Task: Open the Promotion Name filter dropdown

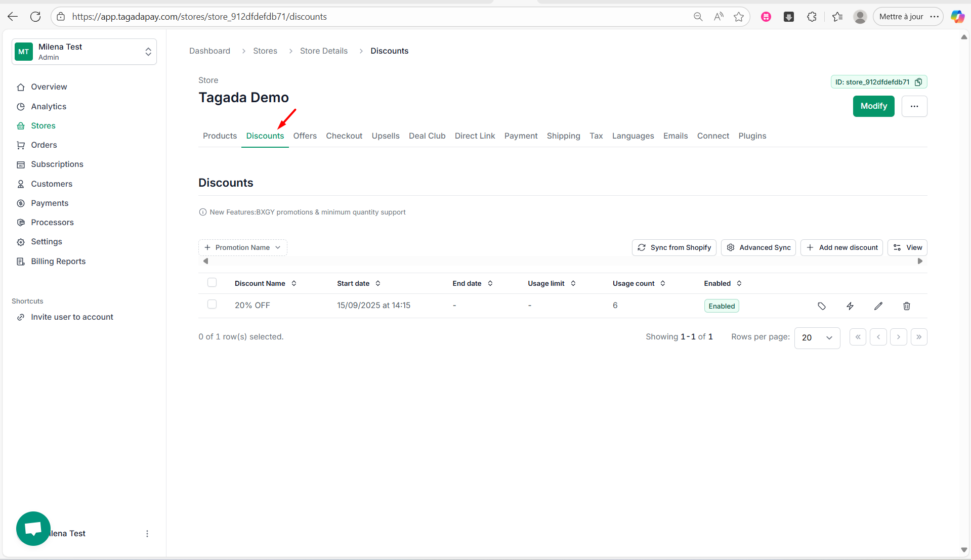Action: tap(243, 247)
